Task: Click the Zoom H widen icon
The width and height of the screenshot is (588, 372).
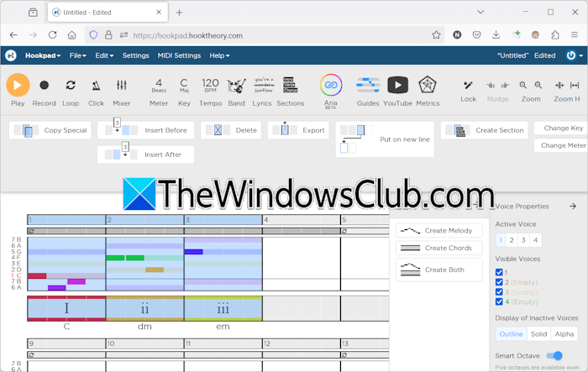Action: [575, 86]
